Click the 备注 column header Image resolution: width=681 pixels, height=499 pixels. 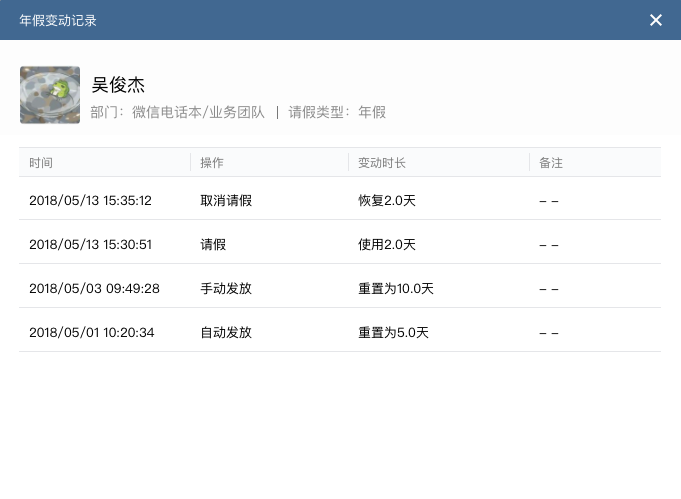coord(551,163)
